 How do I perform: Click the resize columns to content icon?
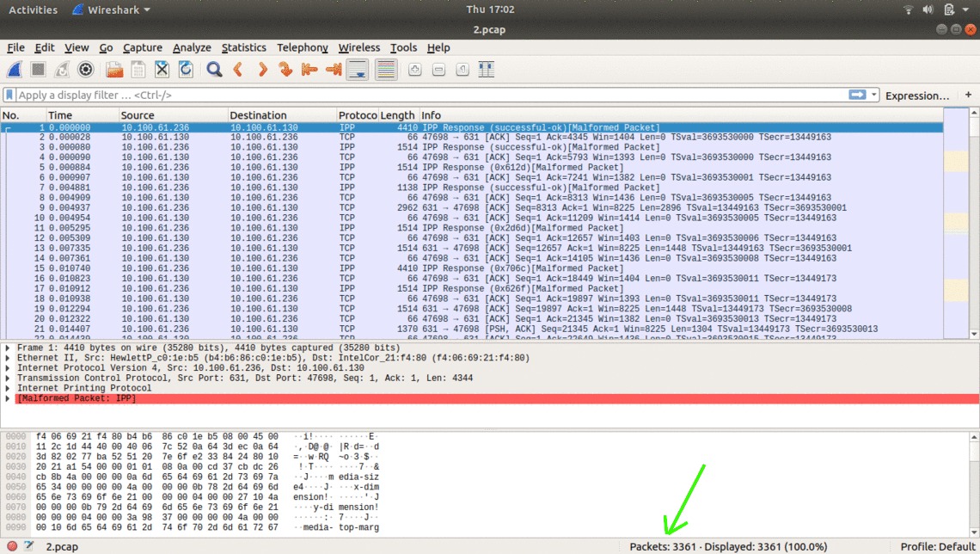(487, 70)
